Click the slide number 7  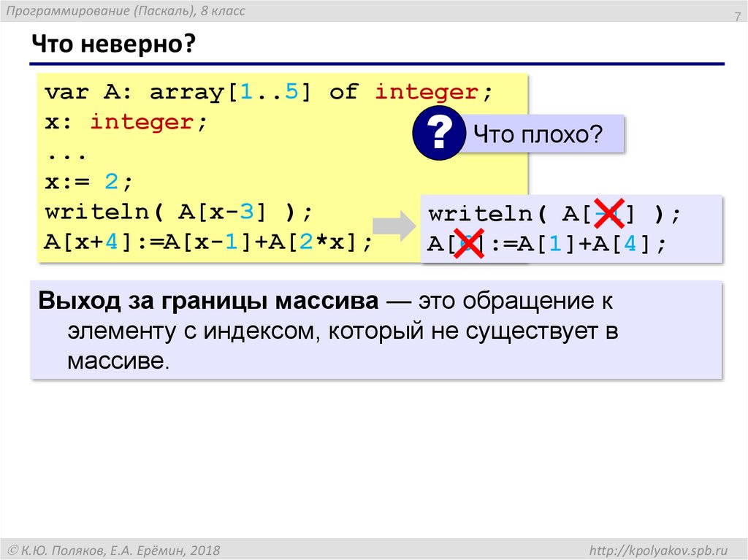[x=738, y=16]
